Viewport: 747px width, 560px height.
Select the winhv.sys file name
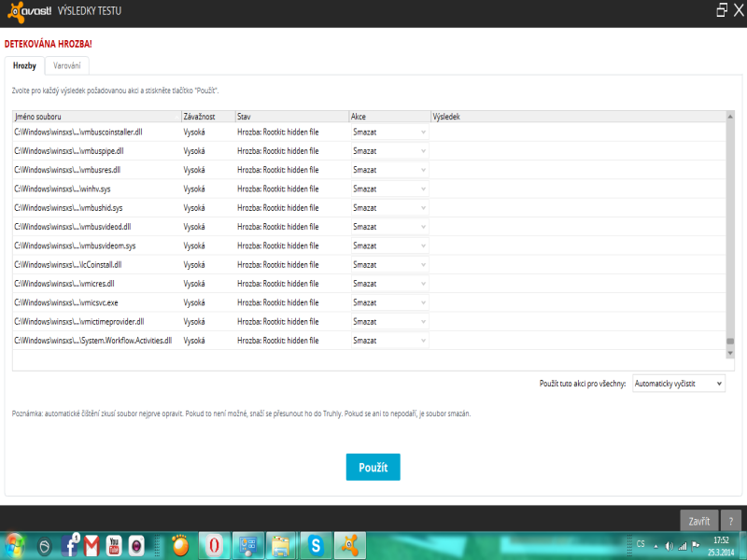(63, 189)
